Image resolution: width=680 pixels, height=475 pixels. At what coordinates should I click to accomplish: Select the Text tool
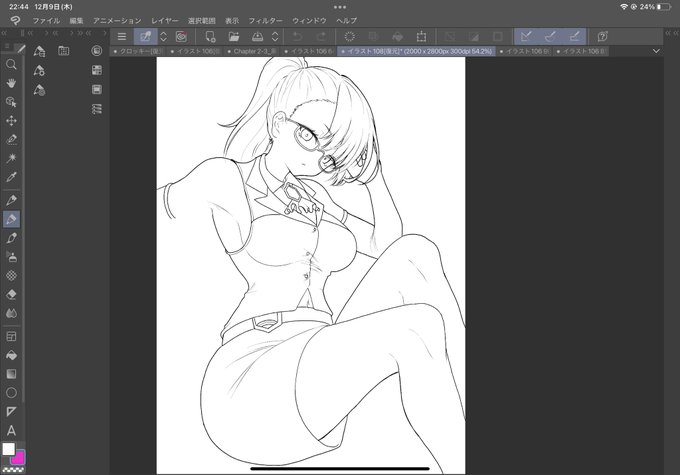pyautogui.click(x=11, y=430)
